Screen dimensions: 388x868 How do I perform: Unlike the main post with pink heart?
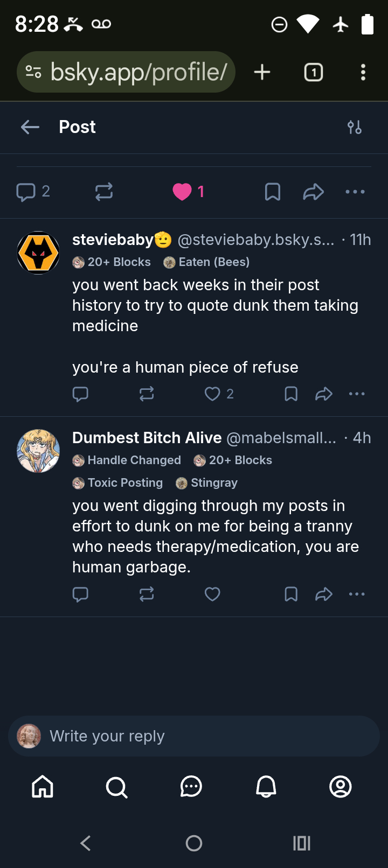click(182, 192)
